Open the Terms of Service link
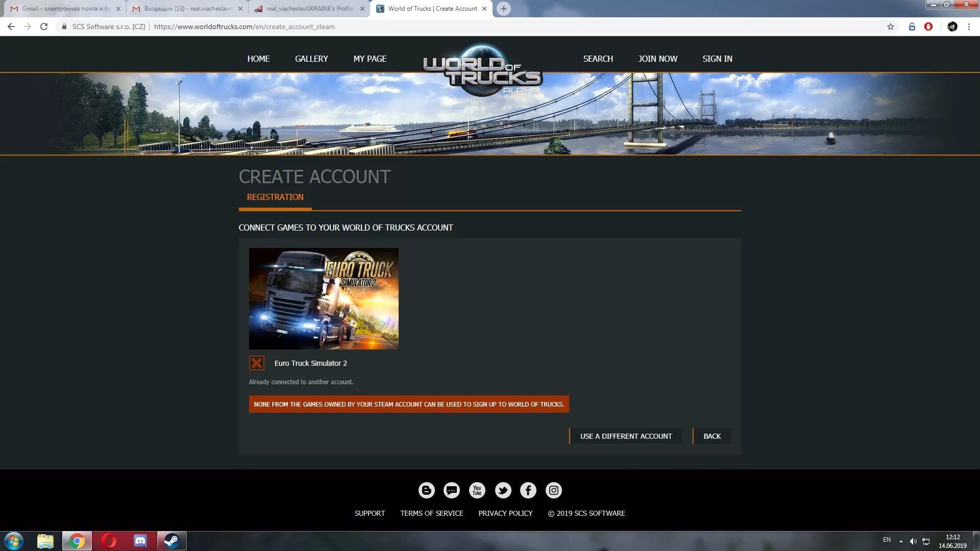 point(431,513)
